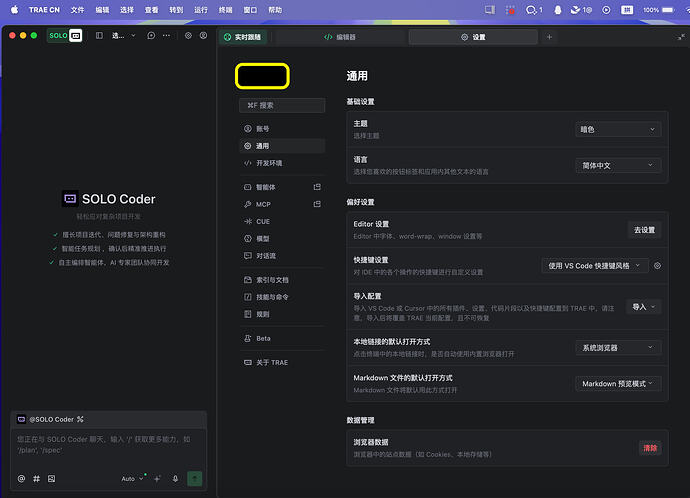Click the gear icon beside 快捷键设置 dropdown
This screenshot has width=690, height=498.
657,266
